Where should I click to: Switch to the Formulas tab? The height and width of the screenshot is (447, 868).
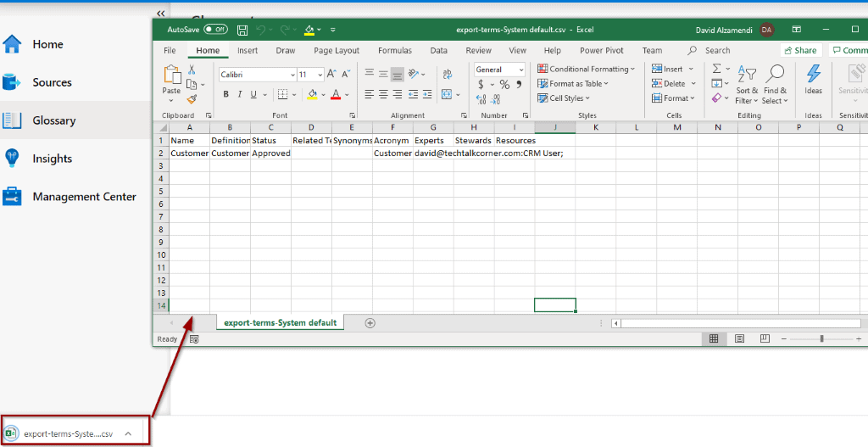pos(395,50)
